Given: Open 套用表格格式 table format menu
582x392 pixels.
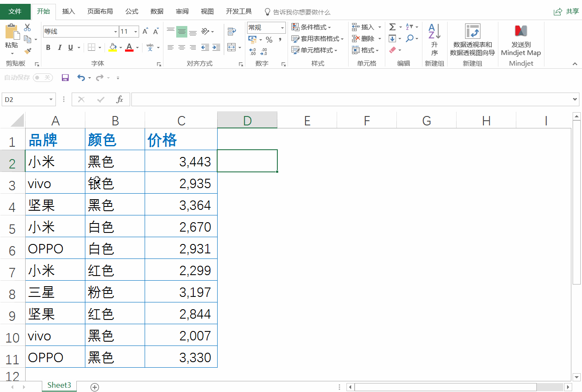Looking at the screenshot, I should point(317,39).
